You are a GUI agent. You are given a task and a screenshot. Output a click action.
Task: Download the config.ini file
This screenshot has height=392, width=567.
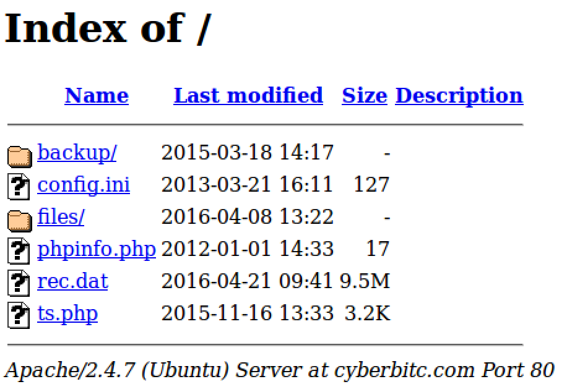[83, 185]
